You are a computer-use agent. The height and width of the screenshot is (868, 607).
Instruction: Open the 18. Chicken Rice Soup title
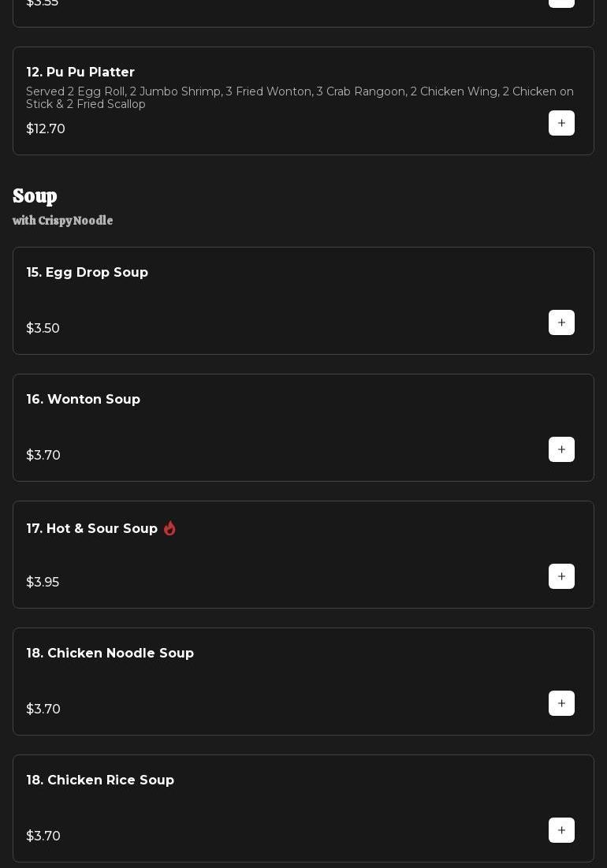100,780
